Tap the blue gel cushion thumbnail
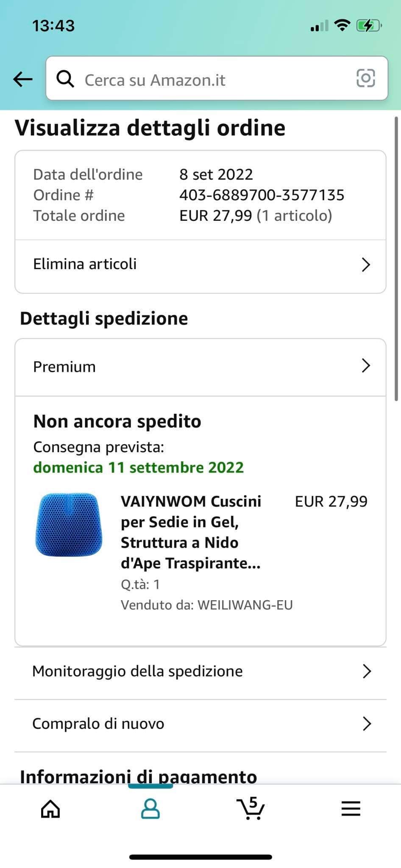Viewport: 401px width, 868px height. [x=69, y=525]
